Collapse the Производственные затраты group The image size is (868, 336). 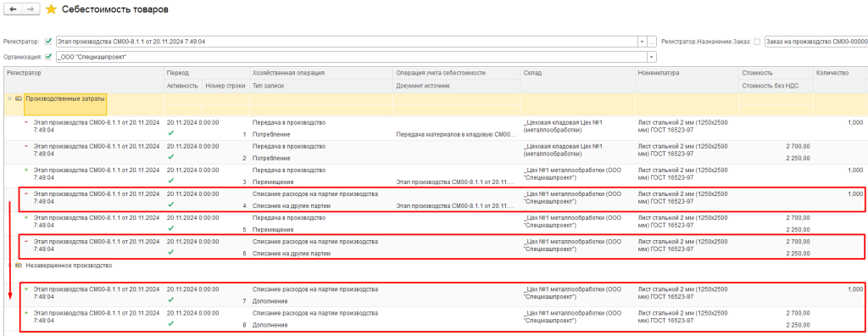[9, 98]
